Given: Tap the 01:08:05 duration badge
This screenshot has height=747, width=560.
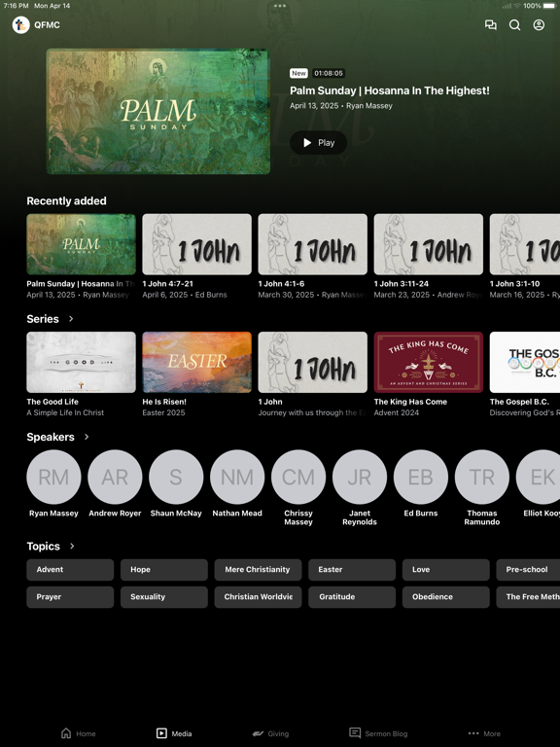Looking at the screenshot, I should click(x=329, y=73).
